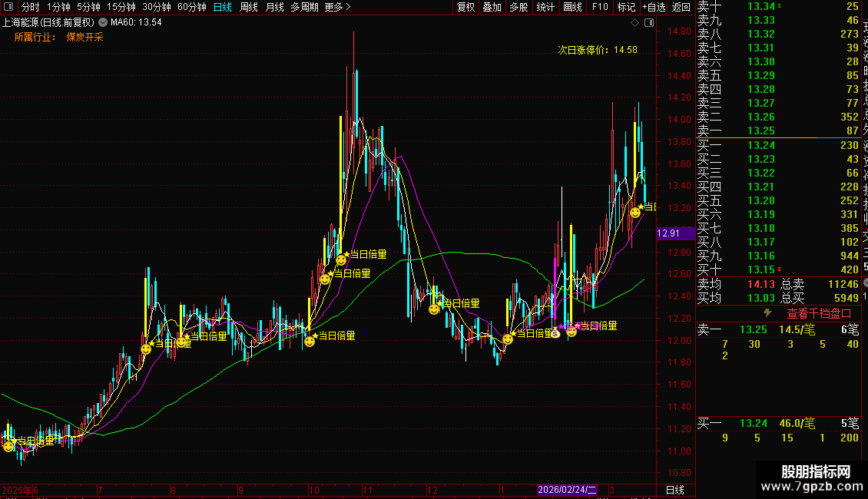Click the 总买 5949 total

coord(820,298)
